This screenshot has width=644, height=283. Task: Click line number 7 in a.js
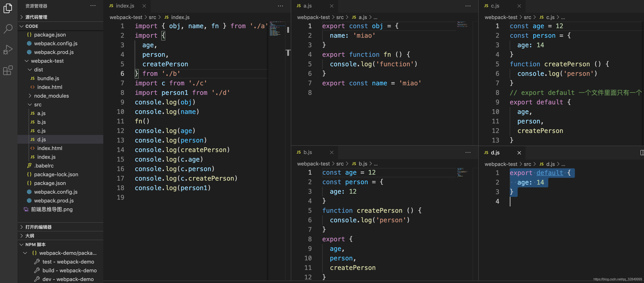pyautogui.click(x=310, y=83)
